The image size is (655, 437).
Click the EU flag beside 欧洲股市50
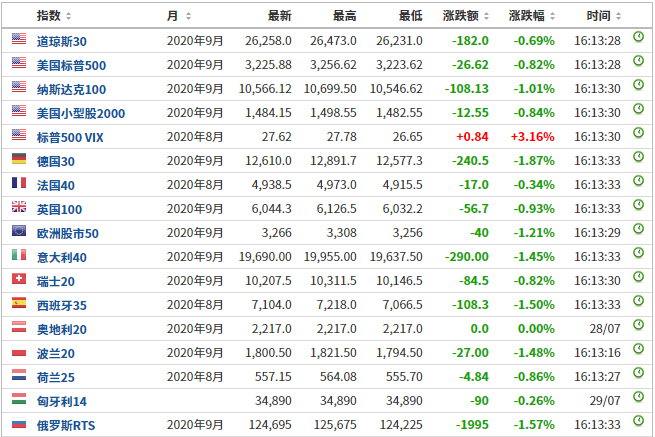coord(19,231)
